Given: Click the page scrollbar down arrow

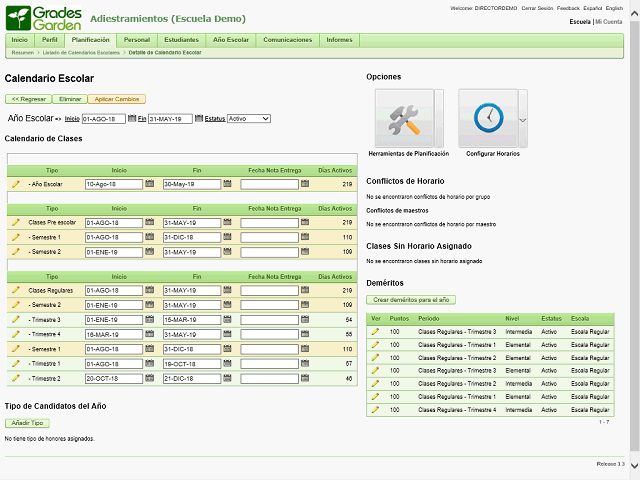Looking at the screenshot, I should 634,466.
